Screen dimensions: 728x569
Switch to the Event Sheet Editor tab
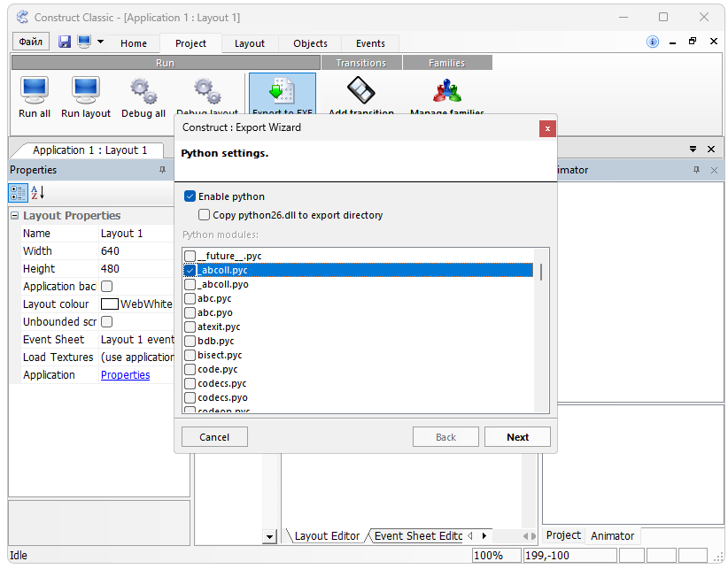417,536
